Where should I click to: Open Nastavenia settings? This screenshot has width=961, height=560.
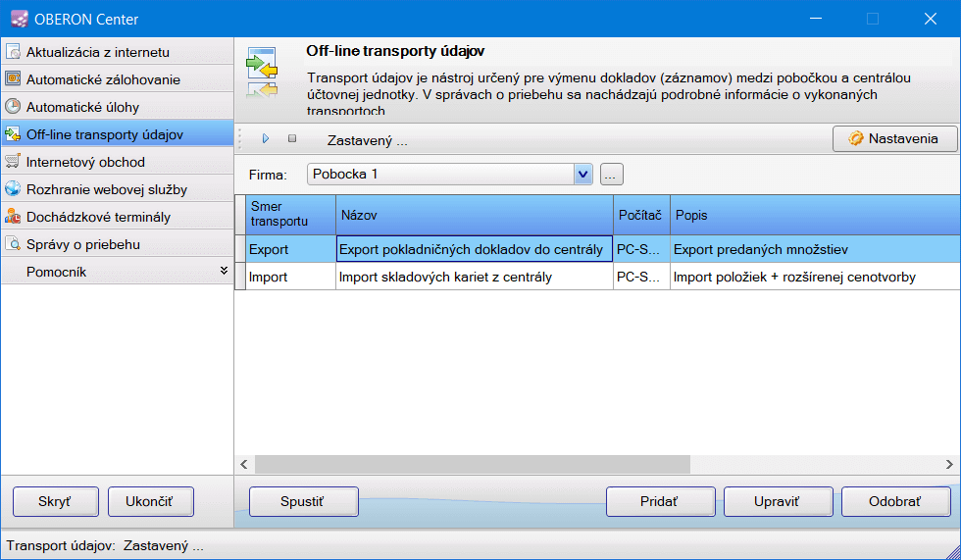(x=894, y=139)
